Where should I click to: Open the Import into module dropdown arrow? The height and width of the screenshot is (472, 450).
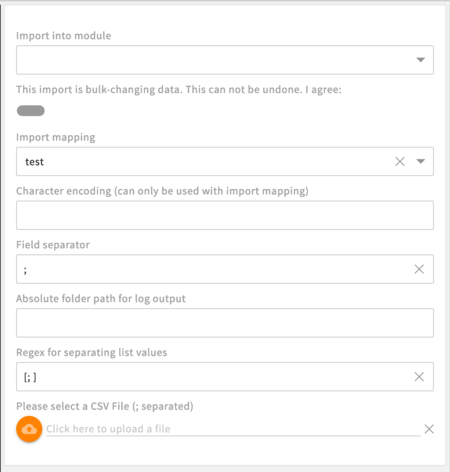point(421,60)
